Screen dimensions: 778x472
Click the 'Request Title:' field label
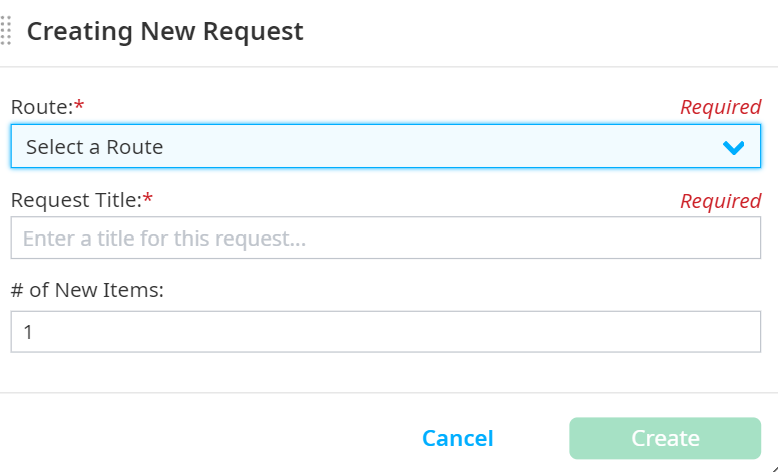point(76,200)
